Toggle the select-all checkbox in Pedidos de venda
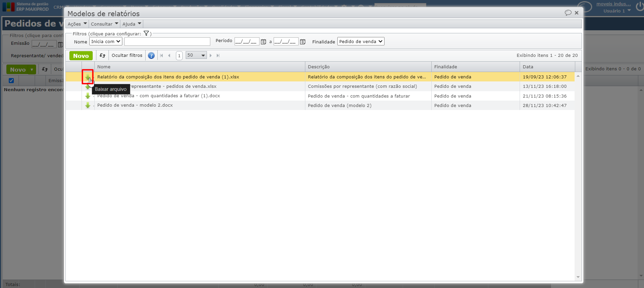This screenshot has height=288, width=644. 11,80
